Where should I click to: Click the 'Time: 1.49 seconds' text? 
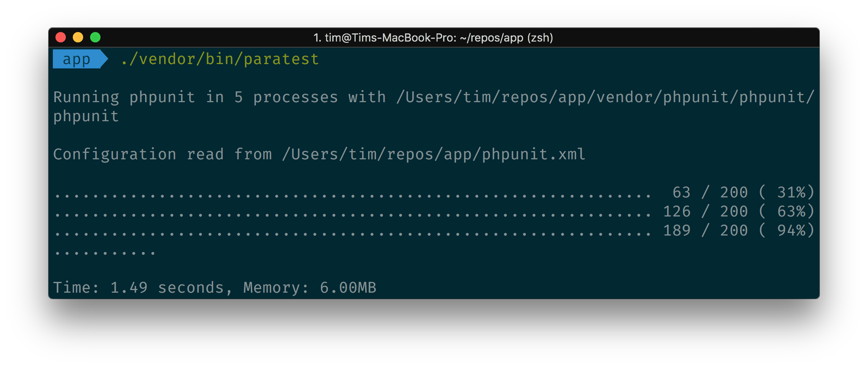click(139, 287)
